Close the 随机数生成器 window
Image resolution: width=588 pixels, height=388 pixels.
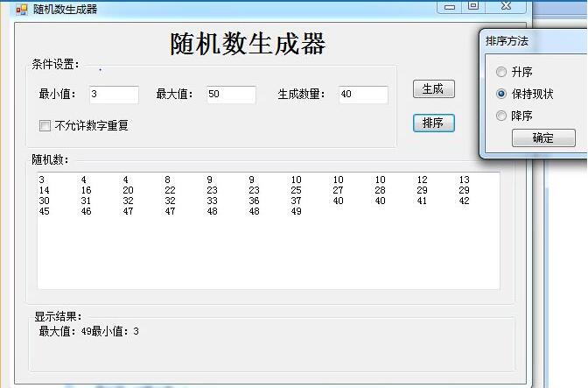pyautogui.click(x=506, y=7)
